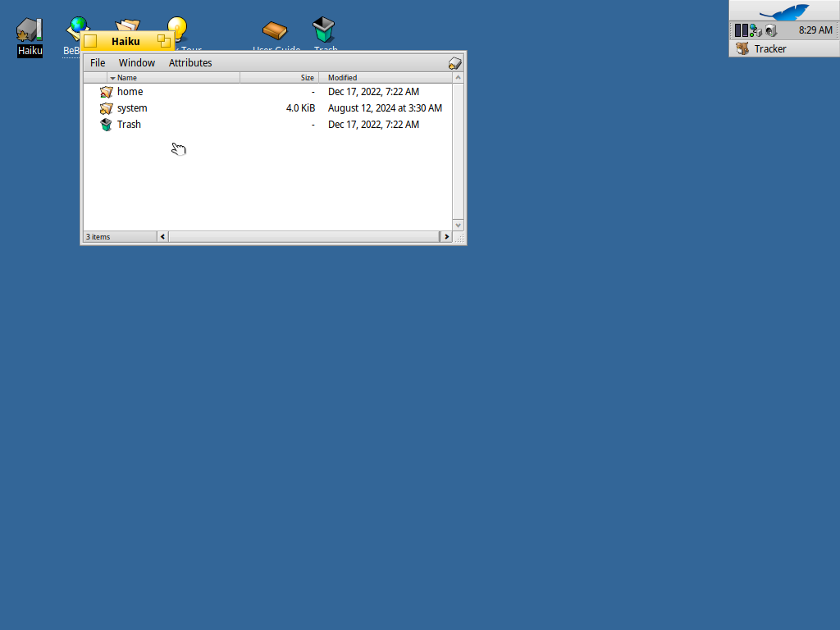Click the home folder icon in list
Viewport: 840px width, 630px height.
point(106,92)
